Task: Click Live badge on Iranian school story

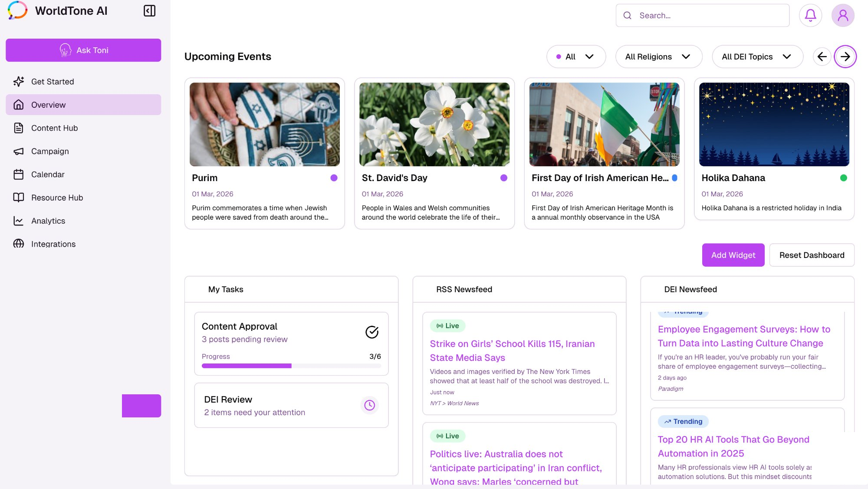Action: [447, 326]
